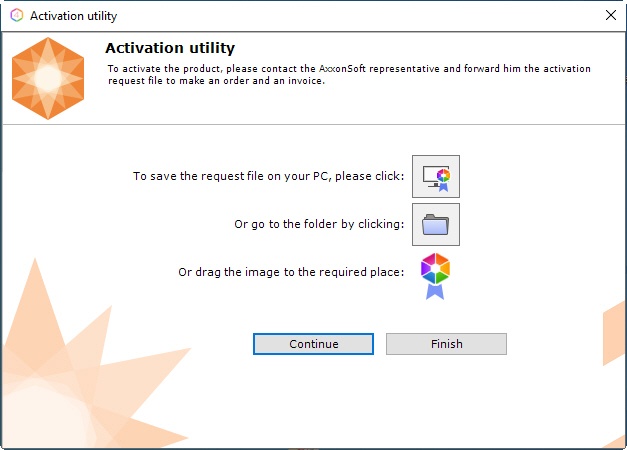Click the 'Or go to the folder' label
This screenshot has height=450, width=627.
pyautogui.click(x=319, y=224)
